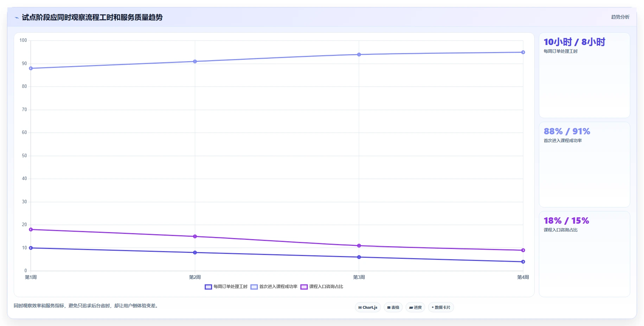Click the 40 tick on the y-axis

24,179
